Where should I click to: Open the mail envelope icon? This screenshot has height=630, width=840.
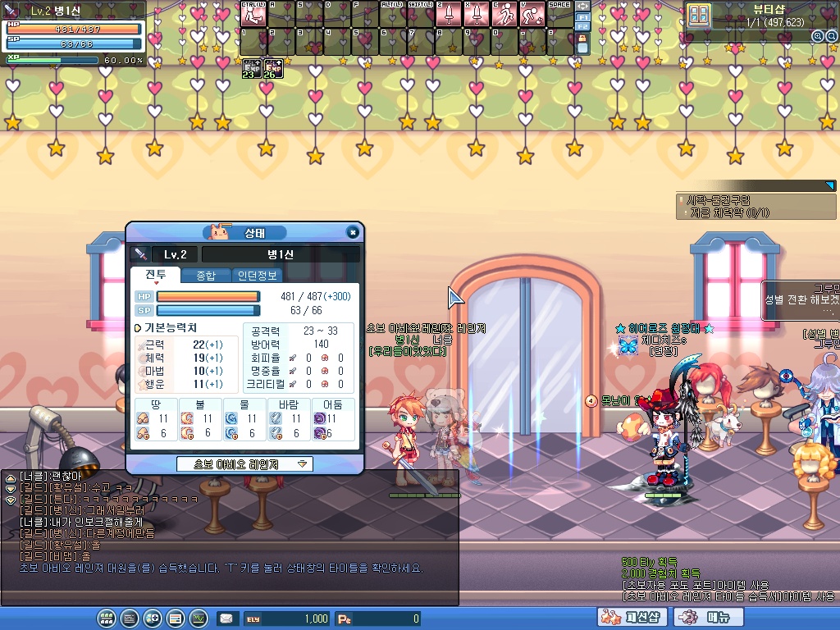click(x=226, y=619)
